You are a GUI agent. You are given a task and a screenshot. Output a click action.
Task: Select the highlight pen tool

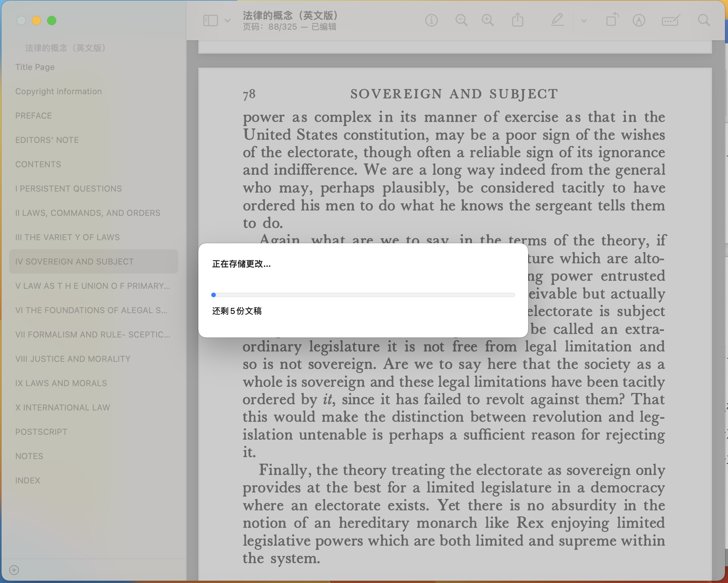[557, 21]
